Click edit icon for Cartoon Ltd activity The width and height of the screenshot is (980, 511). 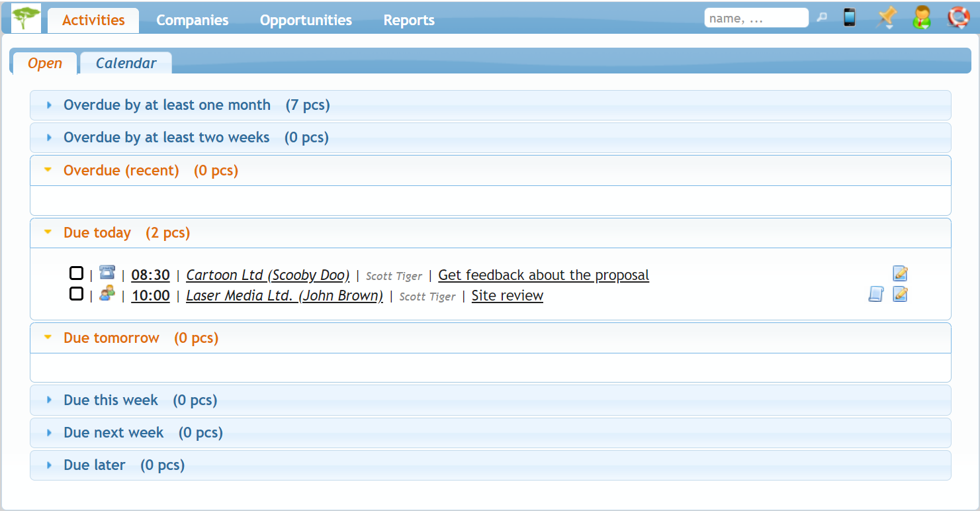[x=900, y=273]
